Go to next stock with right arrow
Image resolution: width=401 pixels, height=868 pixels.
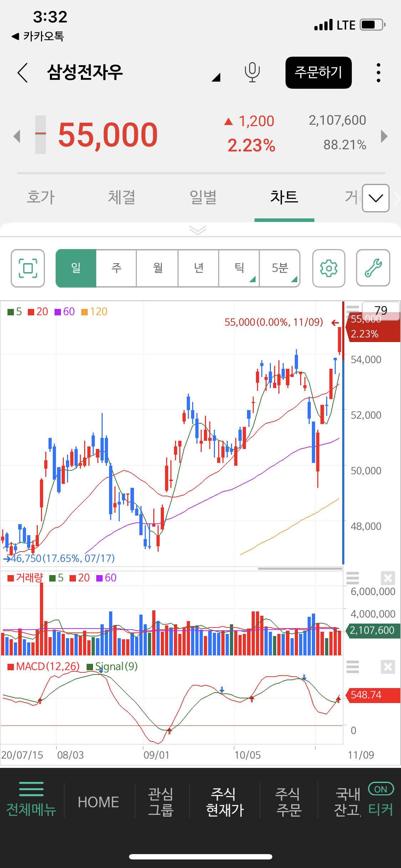tap(384, 136)
